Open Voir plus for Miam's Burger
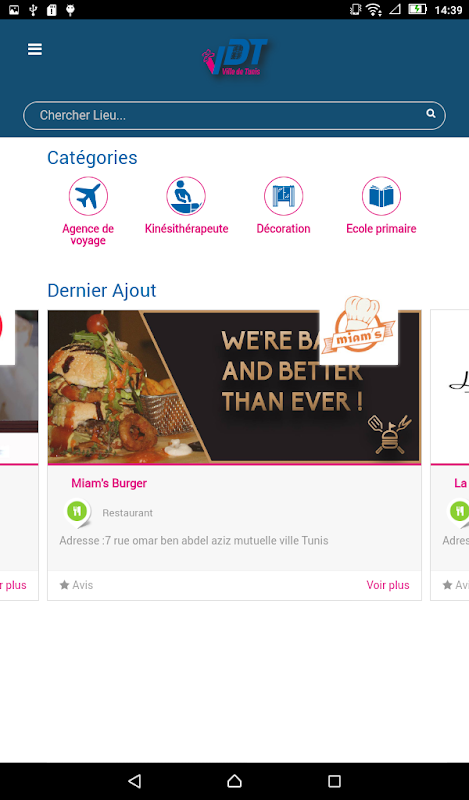The image size is (469, 800). coord(388,585)
